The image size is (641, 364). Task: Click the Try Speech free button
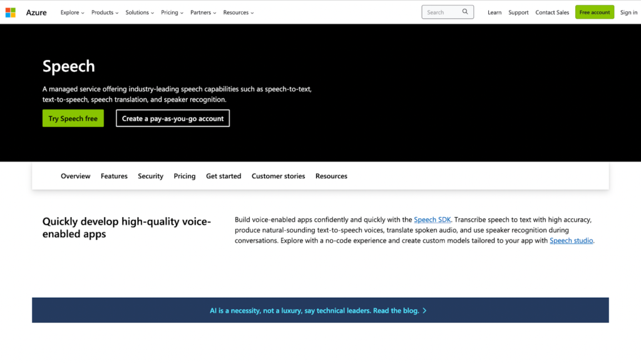(73, 118)
